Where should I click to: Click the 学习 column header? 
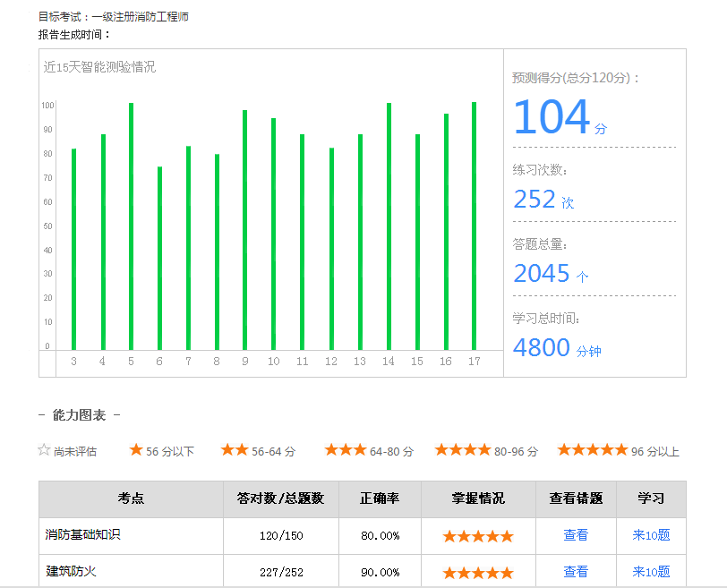click(651, 499)
